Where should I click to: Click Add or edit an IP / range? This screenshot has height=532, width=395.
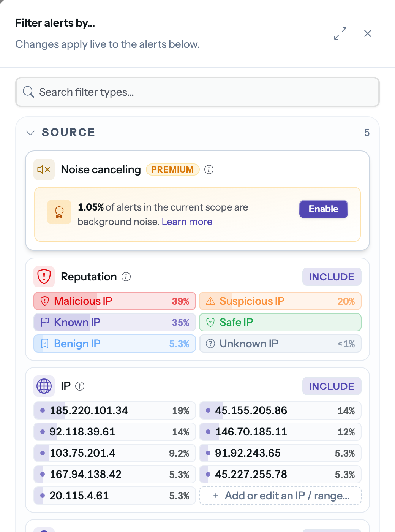[280, 496]
